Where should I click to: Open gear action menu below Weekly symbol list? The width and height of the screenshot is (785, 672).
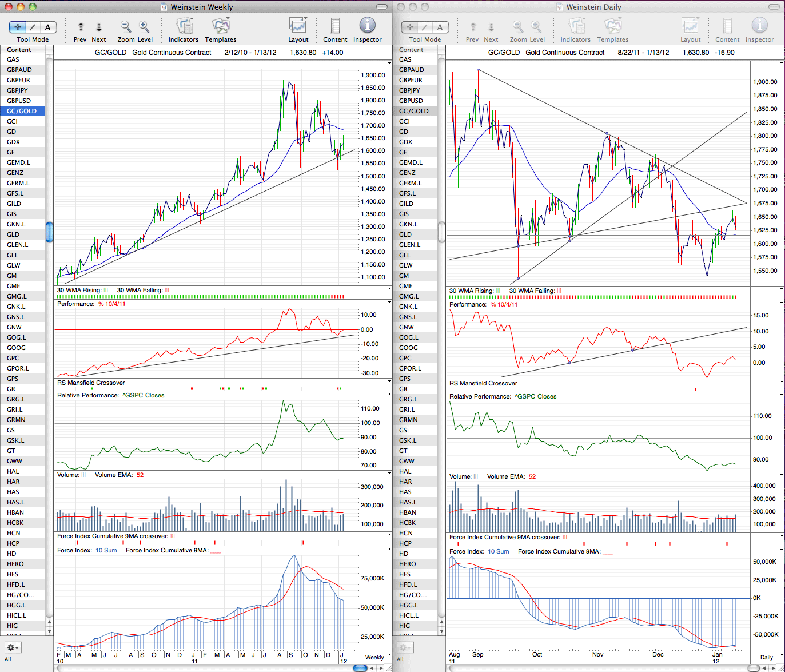point(13,647)
